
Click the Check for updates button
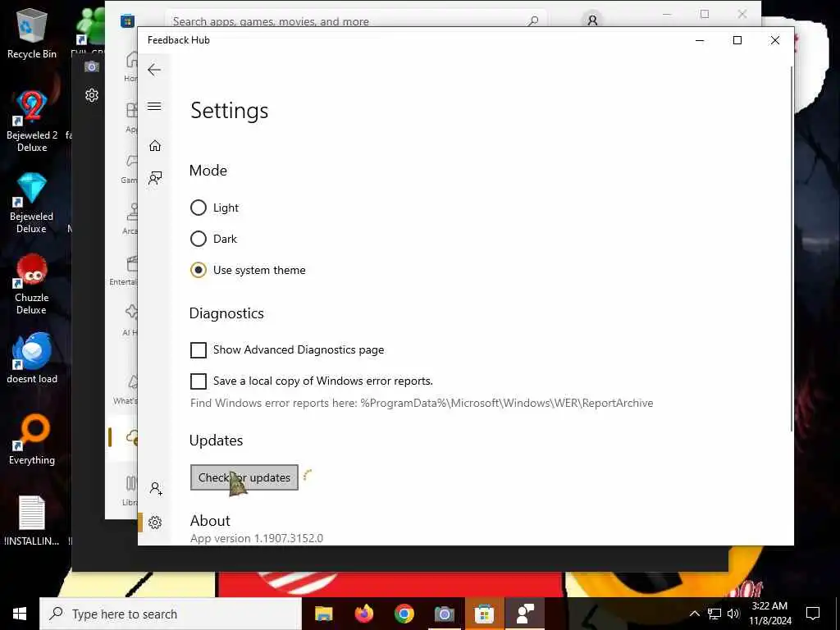coord(244,477)
